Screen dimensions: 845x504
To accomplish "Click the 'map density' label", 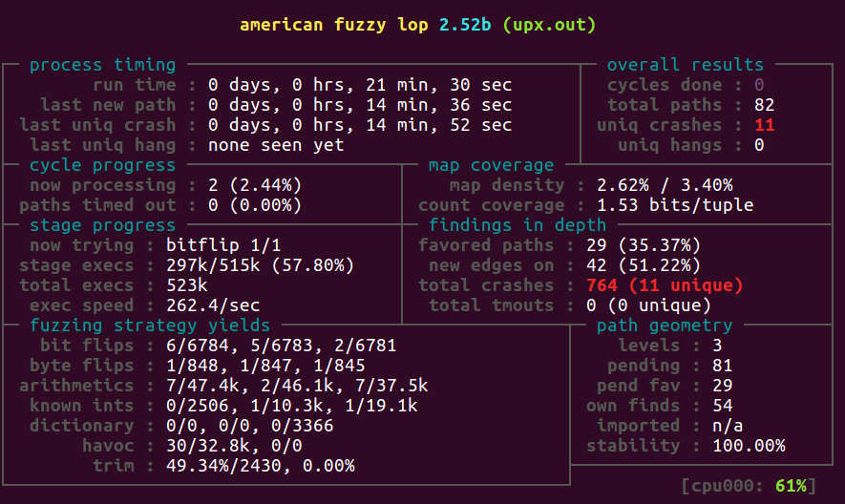I will pyautogui.click(x=507, y=185).
